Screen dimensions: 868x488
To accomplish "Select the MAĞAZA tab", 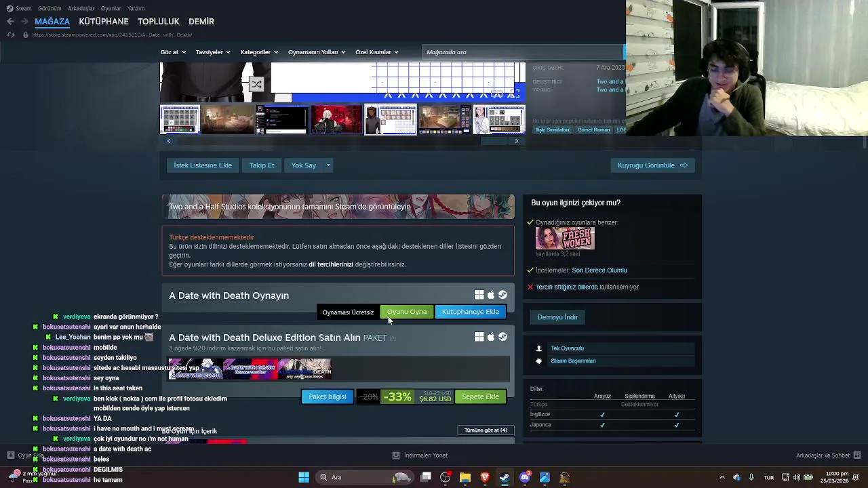I will tap(52, 22).
